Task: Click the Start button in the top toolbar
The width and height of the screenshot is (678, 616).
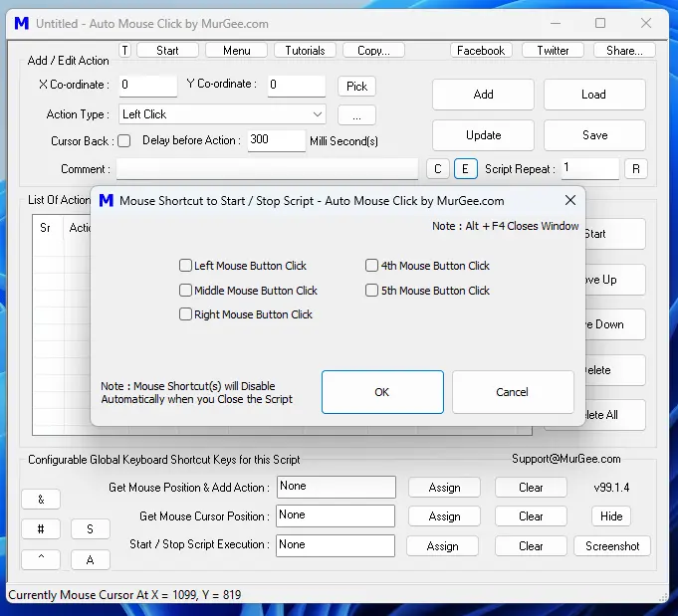Action: tap(167, 50)
